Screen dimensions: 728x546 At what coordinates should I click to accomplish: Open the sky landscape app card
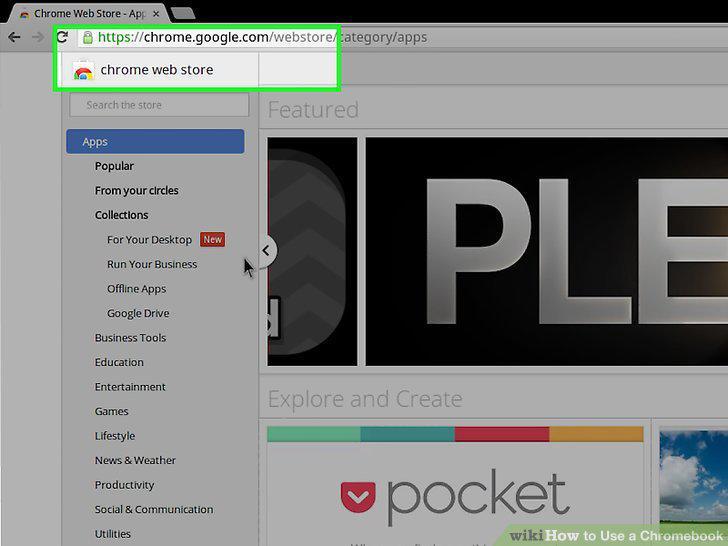pyautogui.click(x=694, y=486)
